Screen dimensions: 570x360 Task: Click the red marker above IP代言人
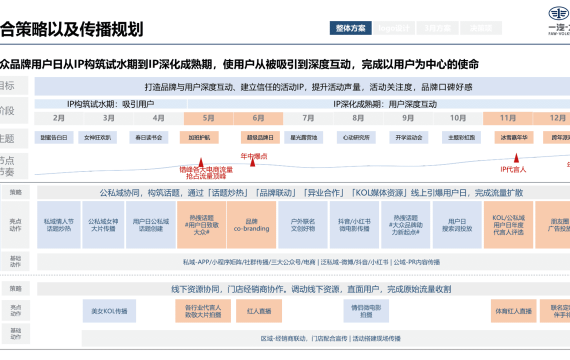tap(516, 158)
